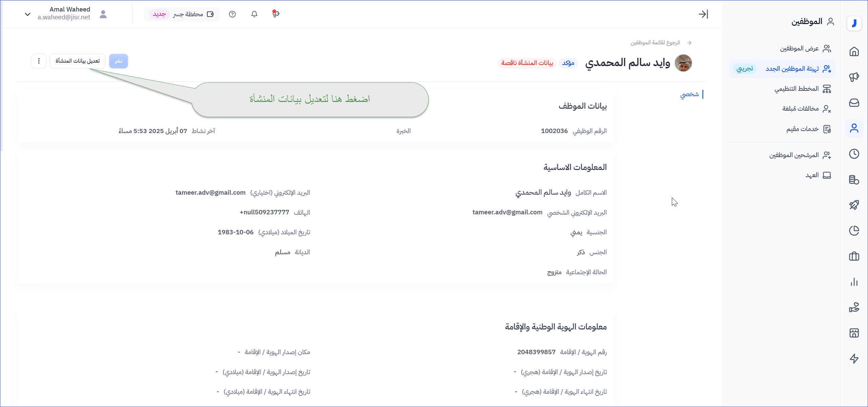
Task: Click the help question mark icon
Action: point(232,14)
